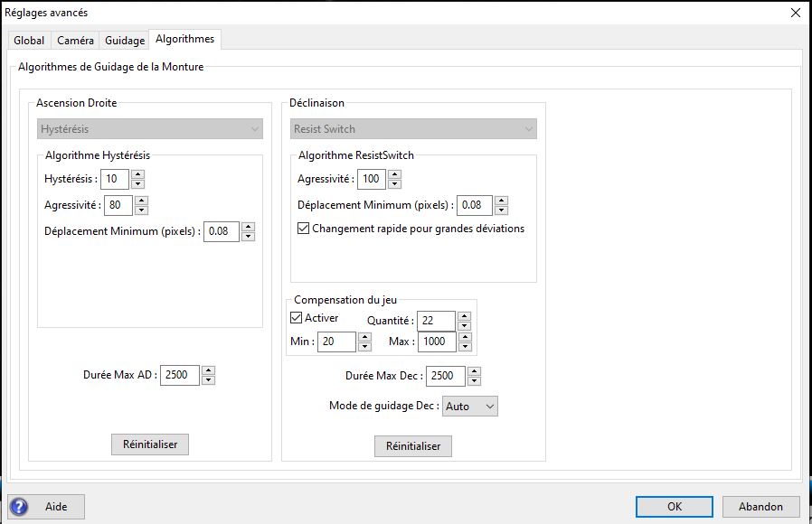
Task: Click AD Déplacement Minimum input field
Action: (x=222, y=231)
